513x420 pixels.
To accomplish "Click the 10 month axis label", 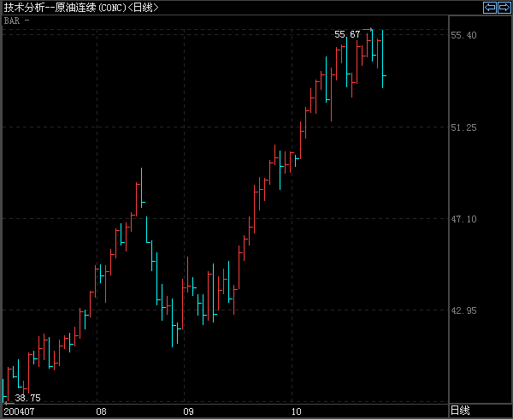I will point(297,411).
